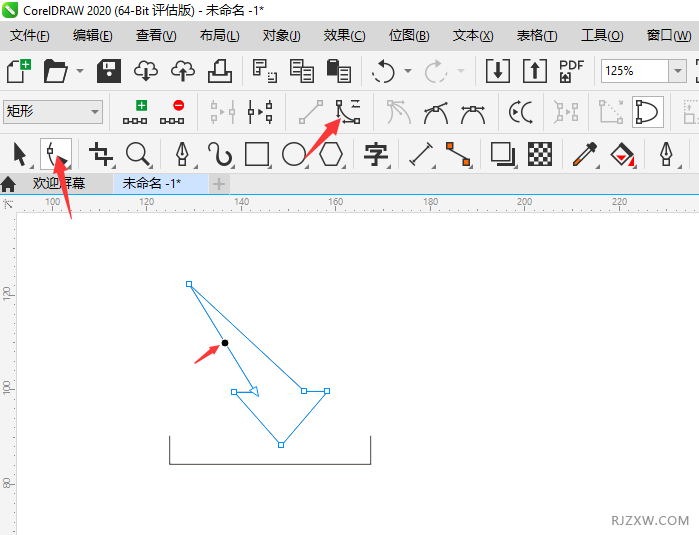Add a new document tab
This screenshot has height=535, width=699.
[x=219, y=184]
